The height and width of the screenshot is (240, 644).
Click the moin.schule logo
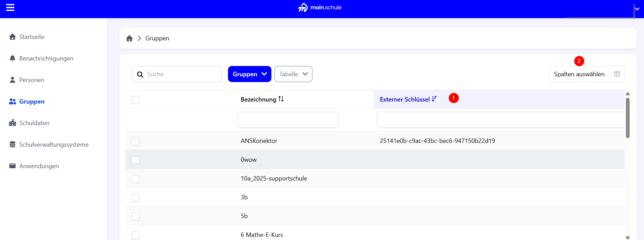(320, 8)
